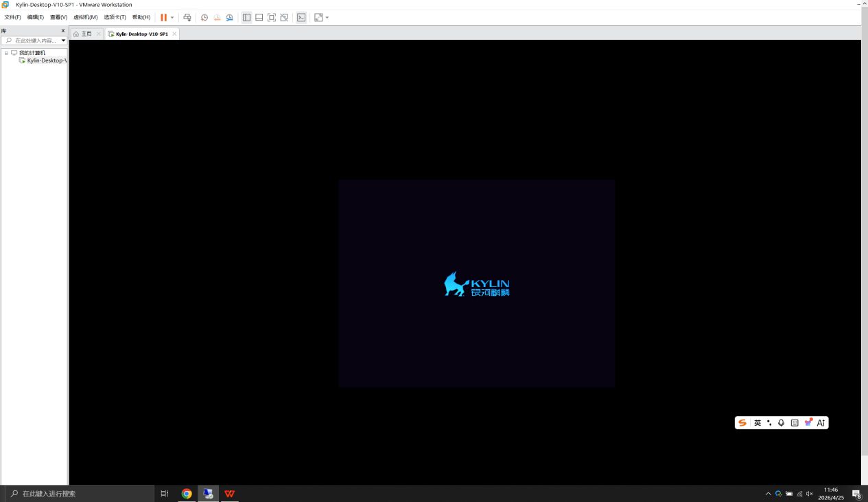Select 我的计算机 in the library tree

pyautogui.click(x=32, y=53)
